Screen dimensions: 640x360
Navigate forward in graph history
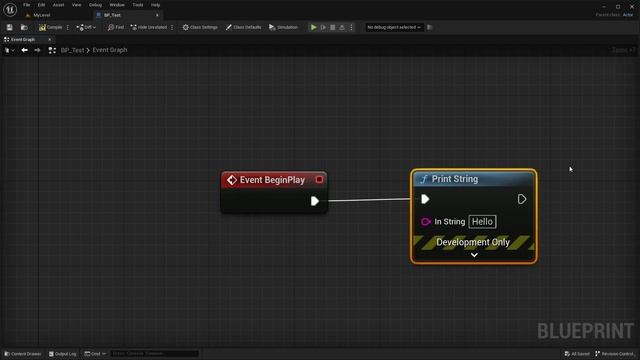click(x=37, y=50)
